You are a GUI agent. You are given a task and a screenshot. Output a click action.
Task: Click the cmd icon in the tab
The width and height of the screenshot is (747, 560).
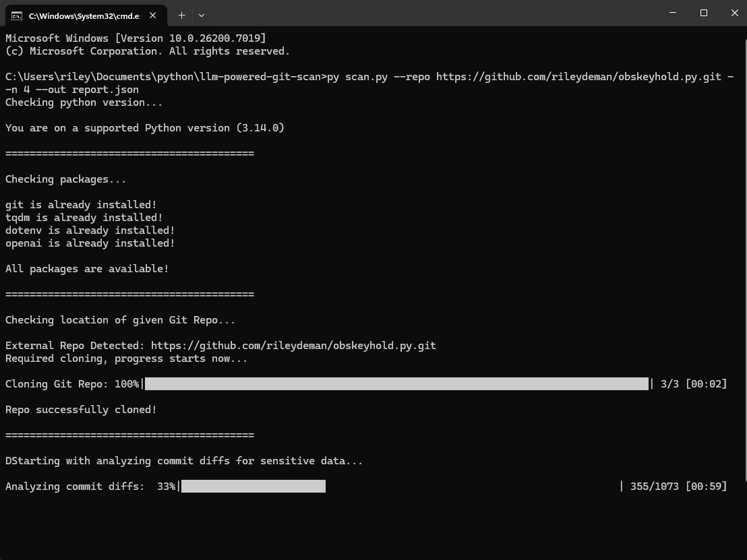(x=17, y=15)
